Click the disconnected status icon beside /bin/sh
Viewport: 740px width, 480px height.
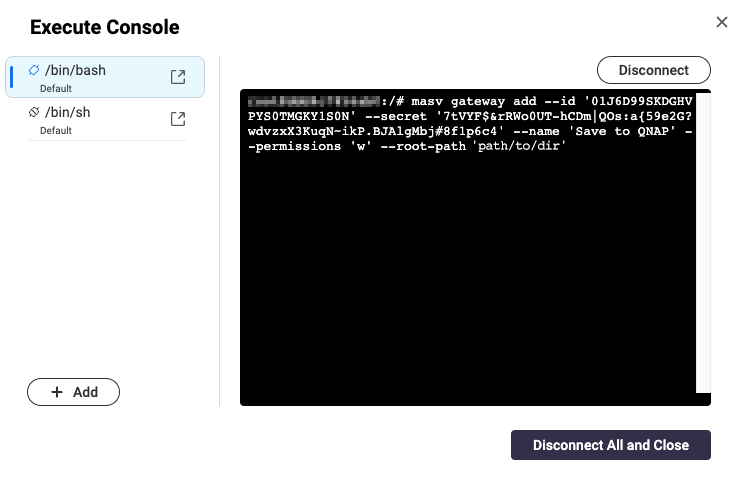pyautogui.click(x=34, y=113)
